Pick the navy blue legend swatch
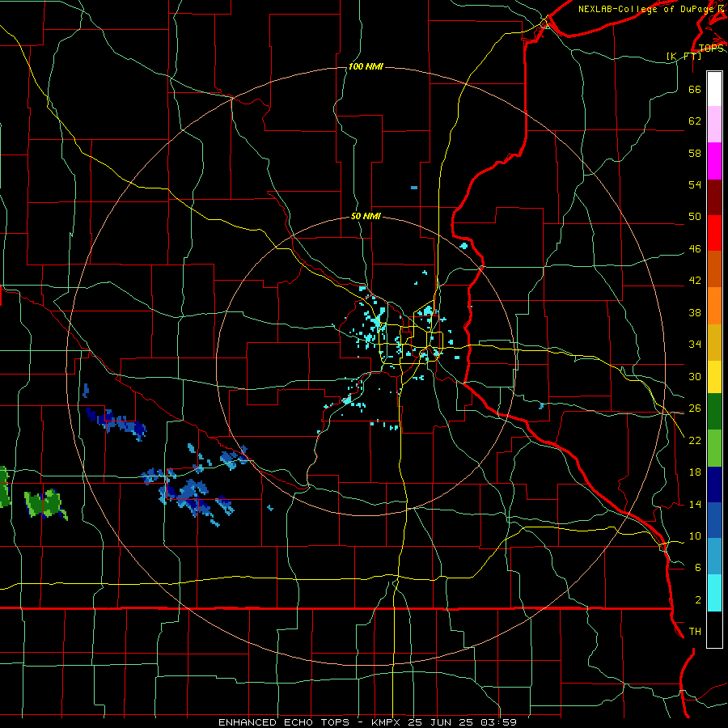The height and width of the screenshot is (728, 728). point(714,485)
